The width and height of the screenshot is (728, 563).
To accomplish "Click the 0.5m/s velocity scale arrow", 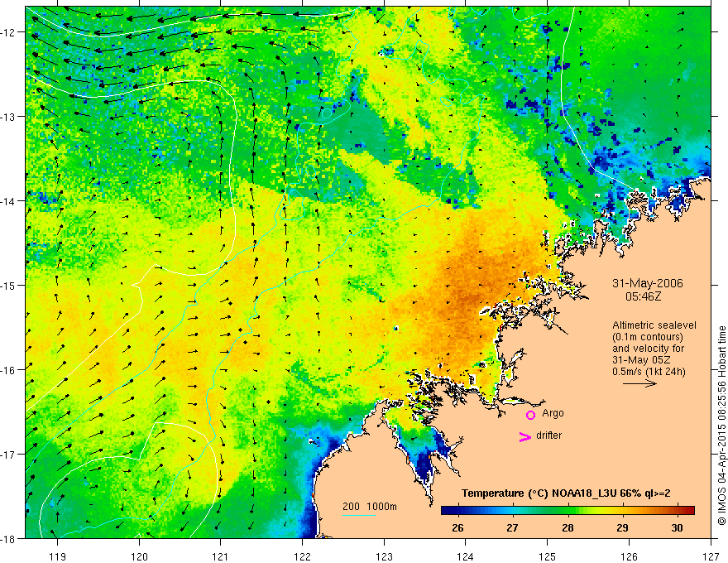I will click(x=639, y=383).
